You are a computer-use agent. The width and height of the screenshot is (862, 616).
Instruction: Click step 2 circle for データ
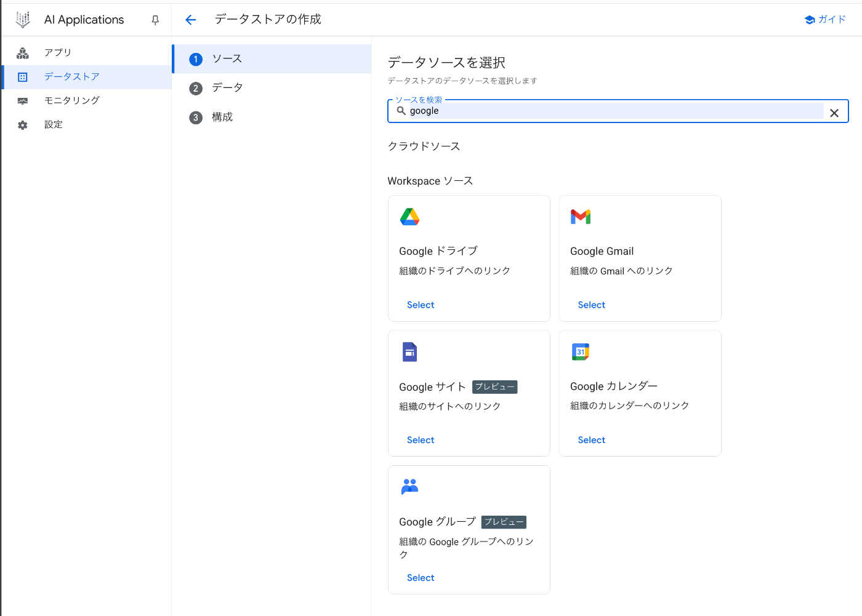click(x=196, y=88)
